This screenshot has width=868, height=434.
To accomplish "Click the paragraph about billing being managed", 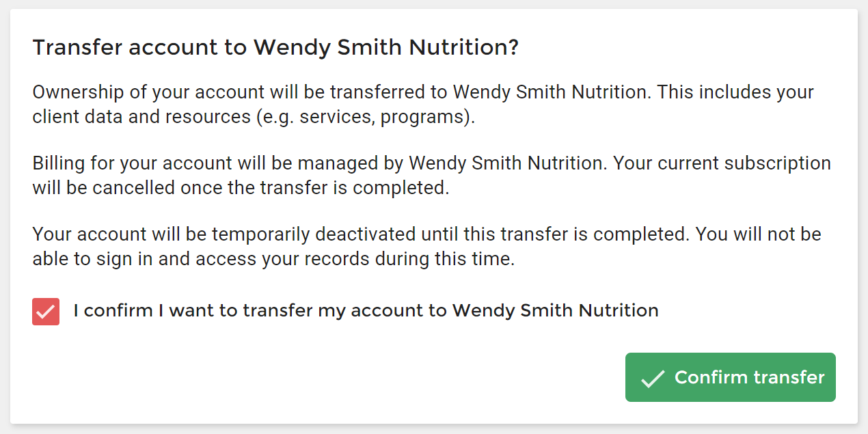I will (432, 176).
